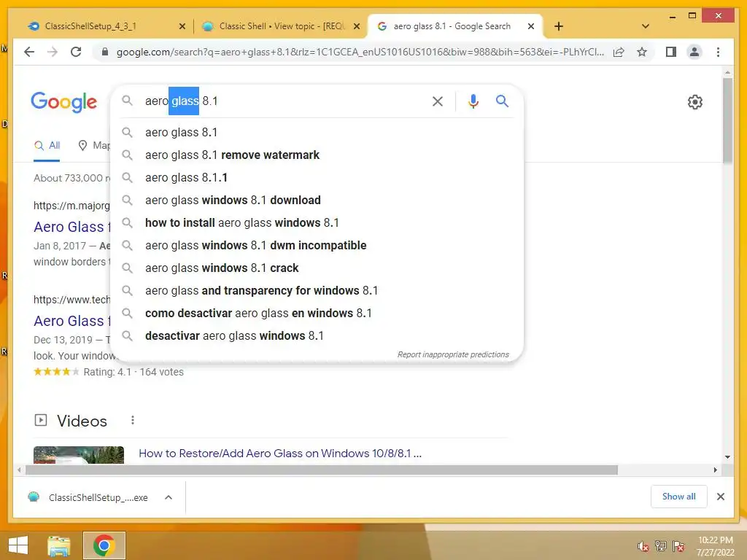
Task: Clear the Google search box
Action: 438,101
